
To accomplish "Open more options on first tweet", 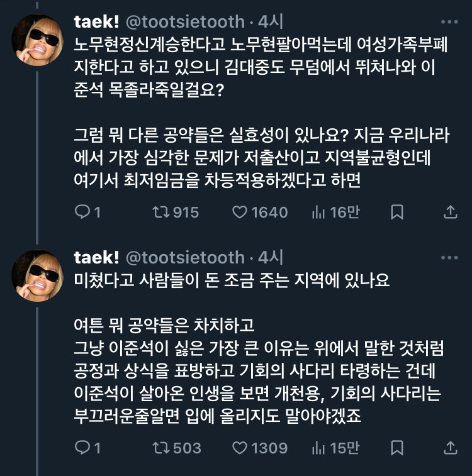I will pos(449,22).
